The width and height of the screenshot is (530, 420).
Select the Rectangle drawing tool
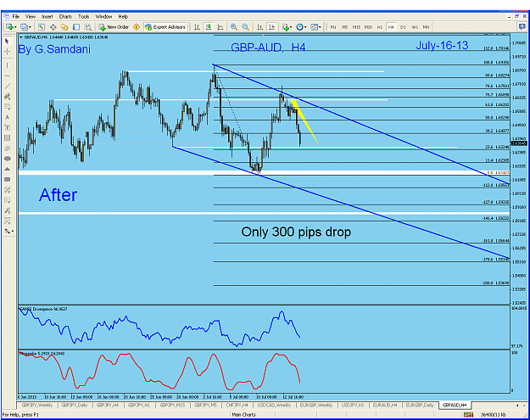point(7,180)
